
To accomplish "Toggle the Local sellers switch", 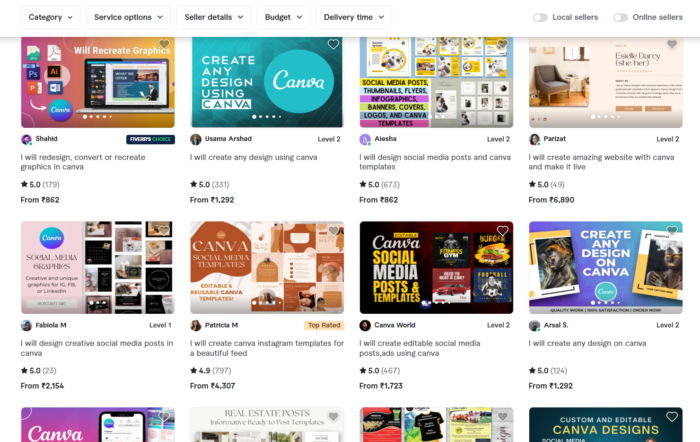I will (540, 17).
